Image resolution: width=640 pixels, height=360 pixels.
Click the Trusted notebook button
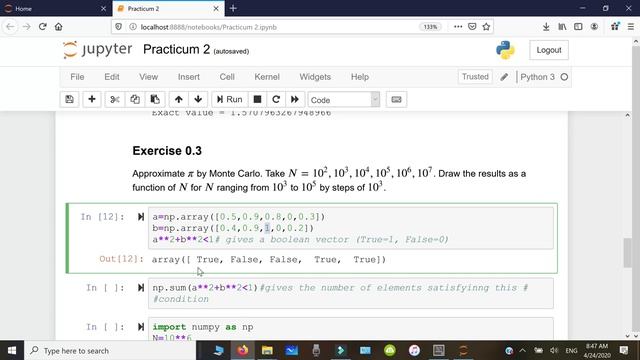tap(475, 77)
